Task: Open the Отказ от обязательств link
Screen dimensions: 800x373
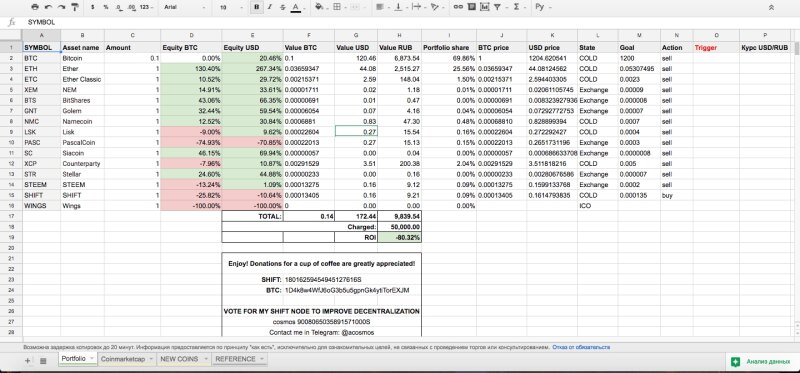Action: pyautogui.click(x=581, y=347)
